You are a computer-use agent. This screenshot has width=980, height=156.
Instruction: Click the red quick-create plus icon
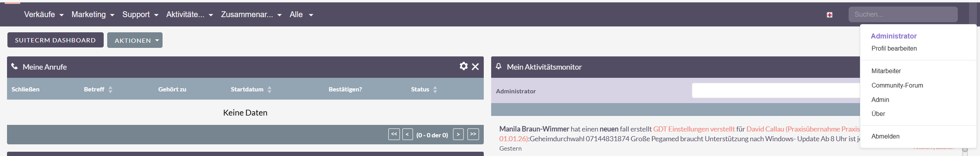830,15
